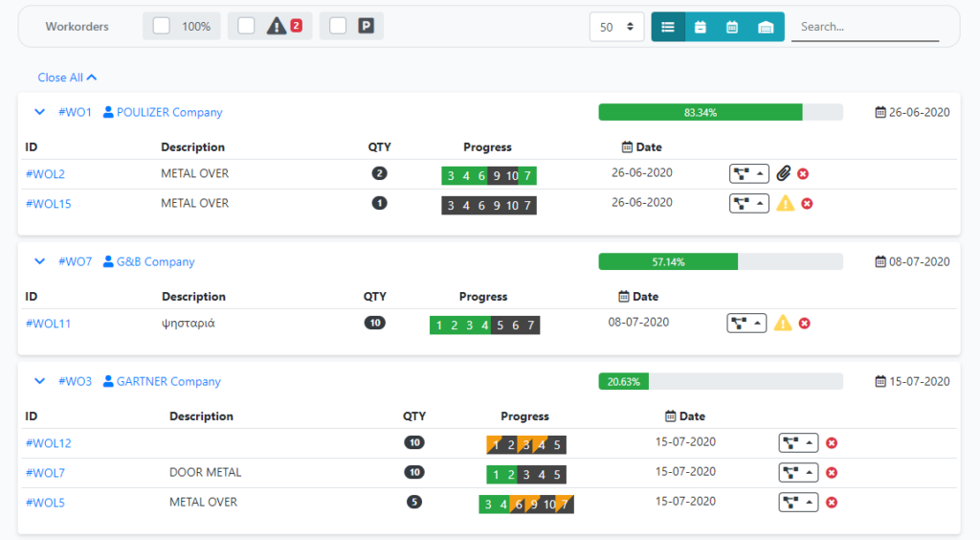Check the P filter checkbox
Image resolution: width=980 pixels, height=540 pixels.
click(338, 27)
